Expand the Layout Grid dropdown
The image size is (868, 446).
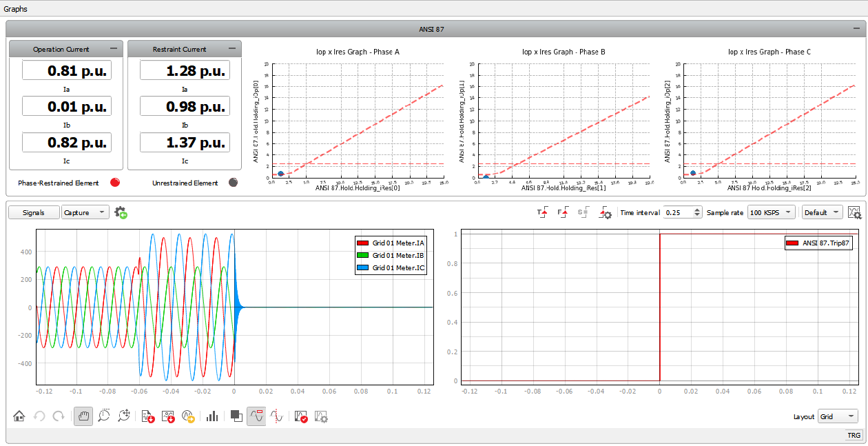[838, 416]
